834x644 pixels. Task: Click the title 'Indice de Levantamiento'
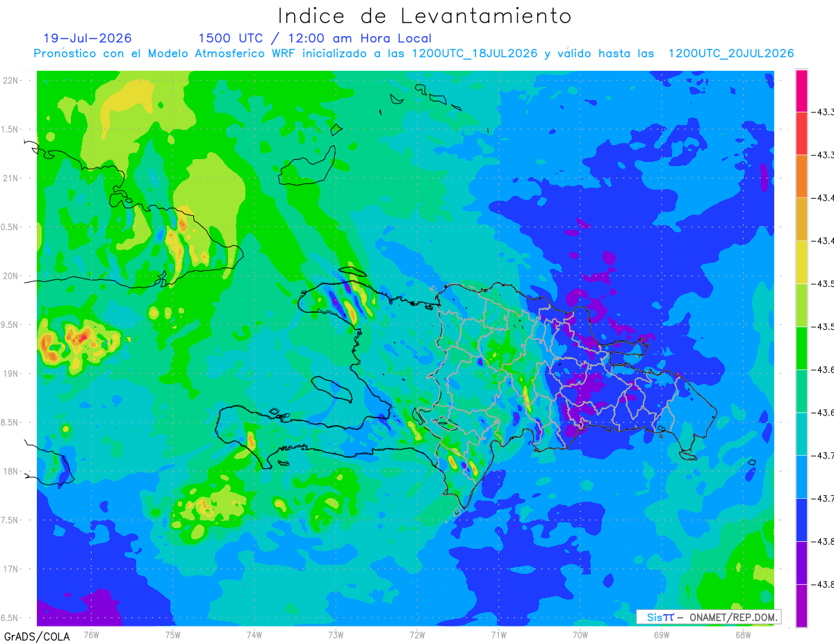tap(425, 16)
